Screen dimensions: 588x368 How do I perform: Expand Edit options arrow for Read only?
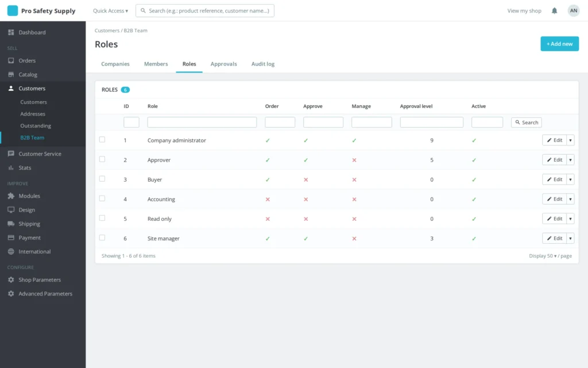pos(570,218)
